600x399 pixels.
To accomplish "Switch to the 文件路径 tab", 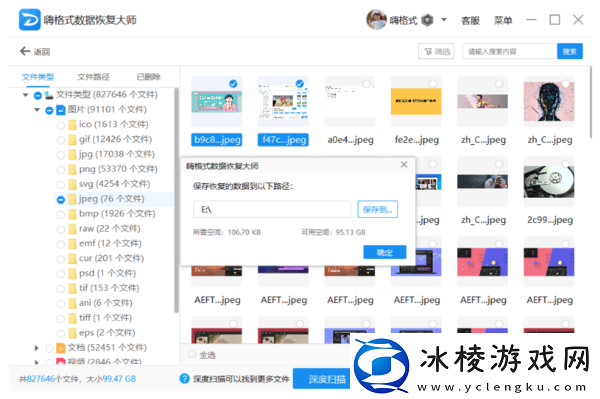I will [93, 77].
